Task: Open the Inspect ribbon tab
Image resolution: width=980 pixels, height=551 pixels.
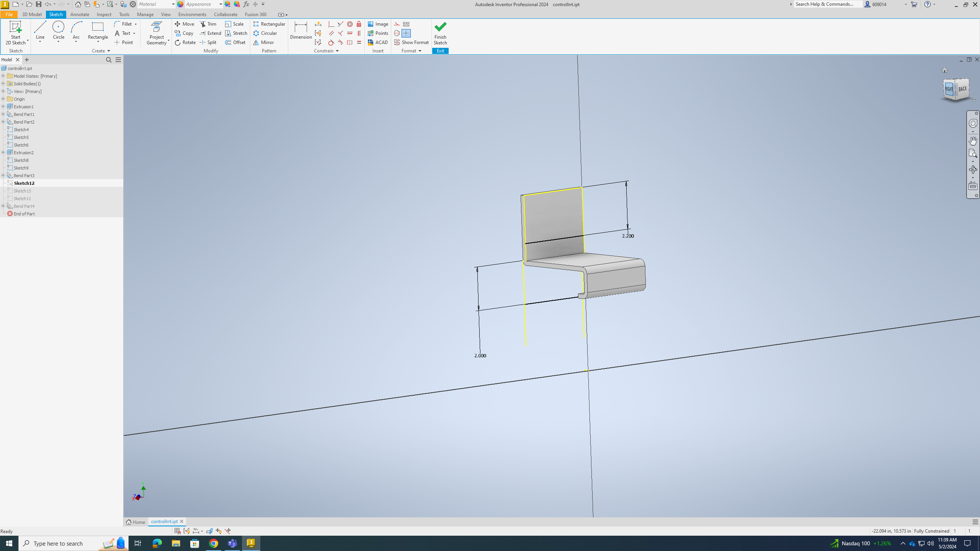Action: [x=104, y=15]
